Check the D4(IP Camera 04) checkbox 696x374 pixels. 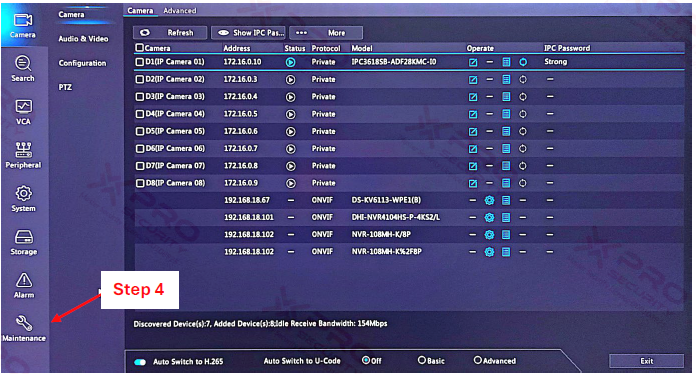pos(139,114)
